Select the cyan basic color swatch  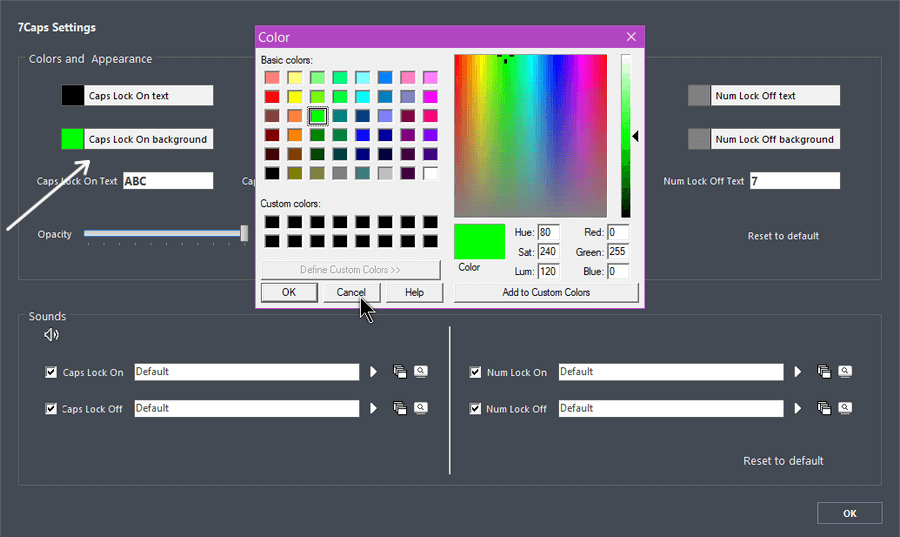click(362, 96)
